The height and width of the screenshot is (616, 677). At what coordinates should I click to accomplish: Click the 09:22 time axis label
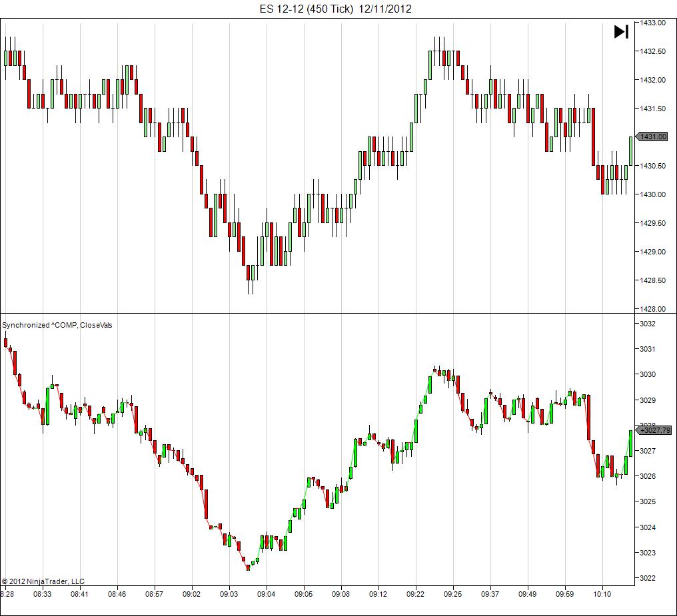(415, 594)
